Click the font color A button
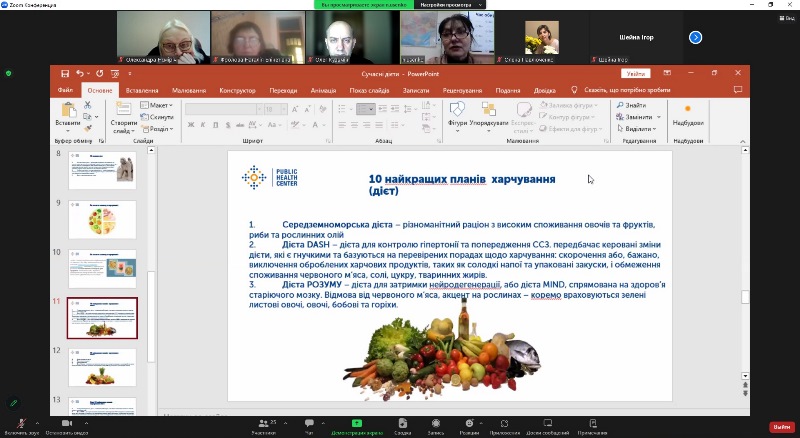Screen dimensions: 800x438 pos(315,125)
